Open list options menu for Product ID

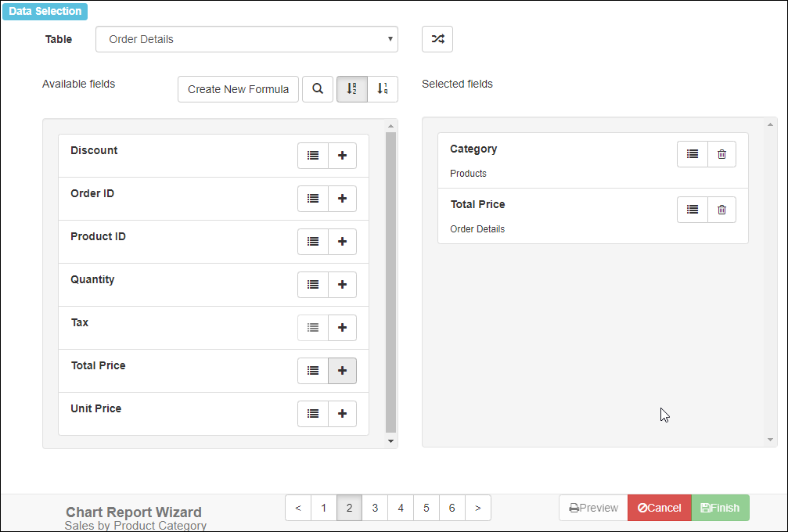(313, 242)
